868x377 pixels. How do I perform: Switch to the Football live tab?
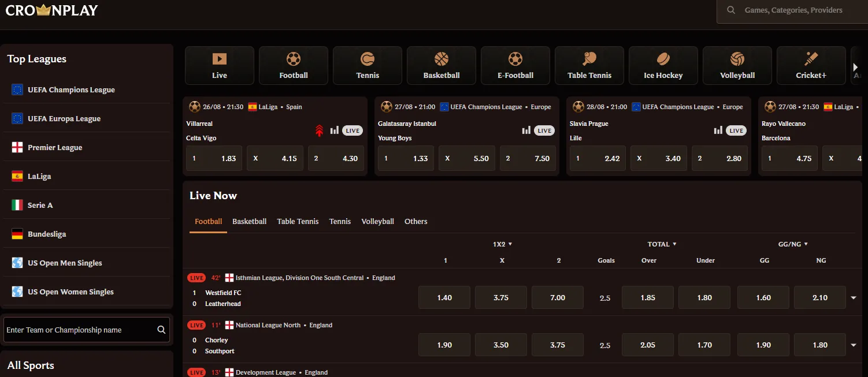point(208,222)
